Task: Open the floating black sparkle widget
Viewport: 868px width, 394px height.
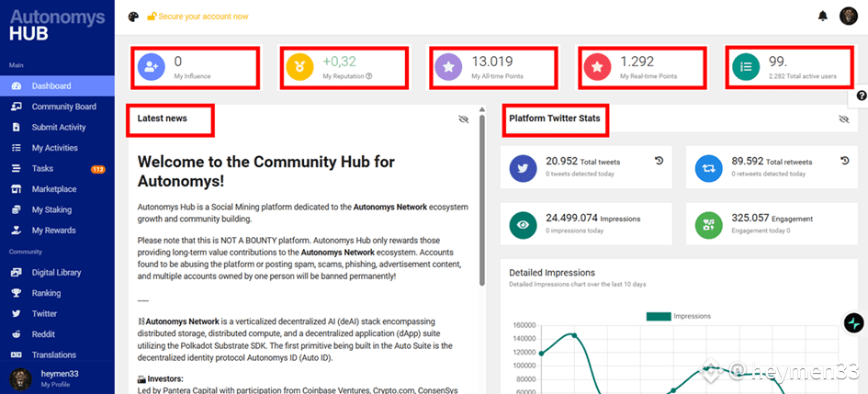Action: [853, 322]
